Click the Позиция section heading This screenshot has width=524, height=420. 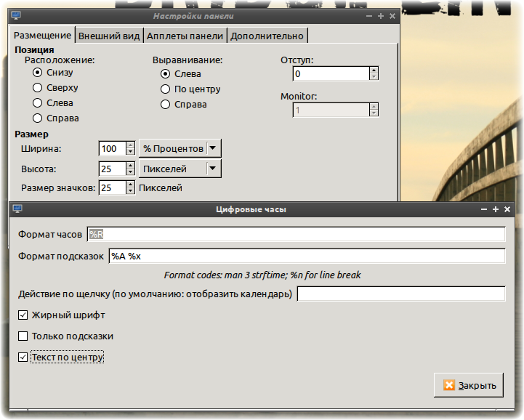(x=34, y=50)
